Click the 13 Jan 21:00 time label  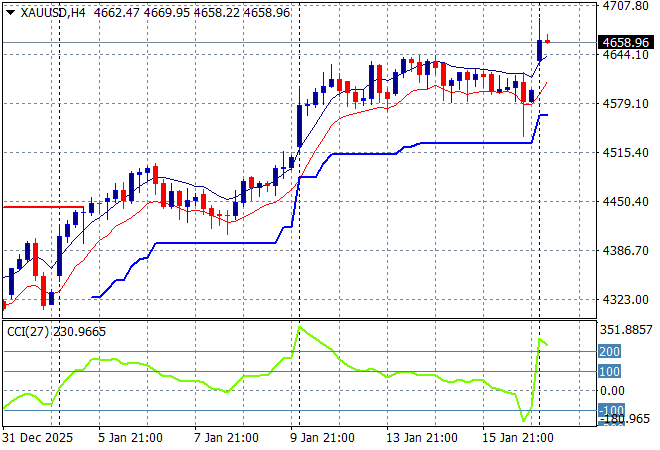pyautogui.click(x=424, y=438)
